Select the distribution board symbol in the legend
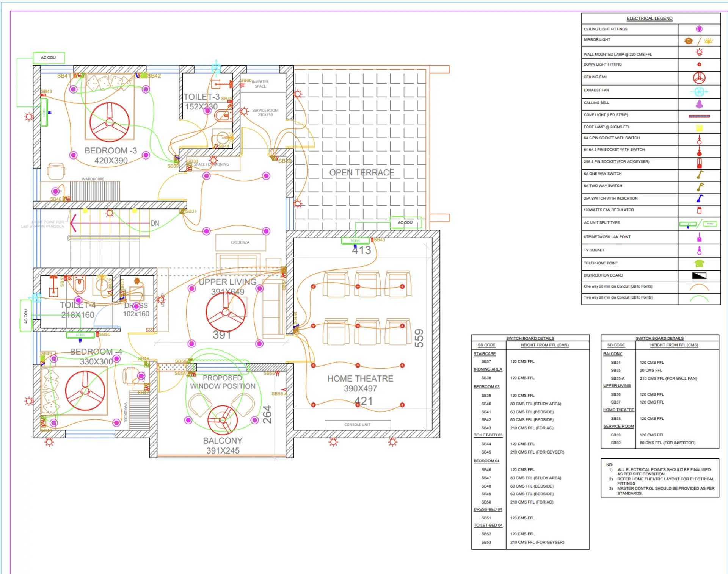728x574 pixels. [699, 275]
